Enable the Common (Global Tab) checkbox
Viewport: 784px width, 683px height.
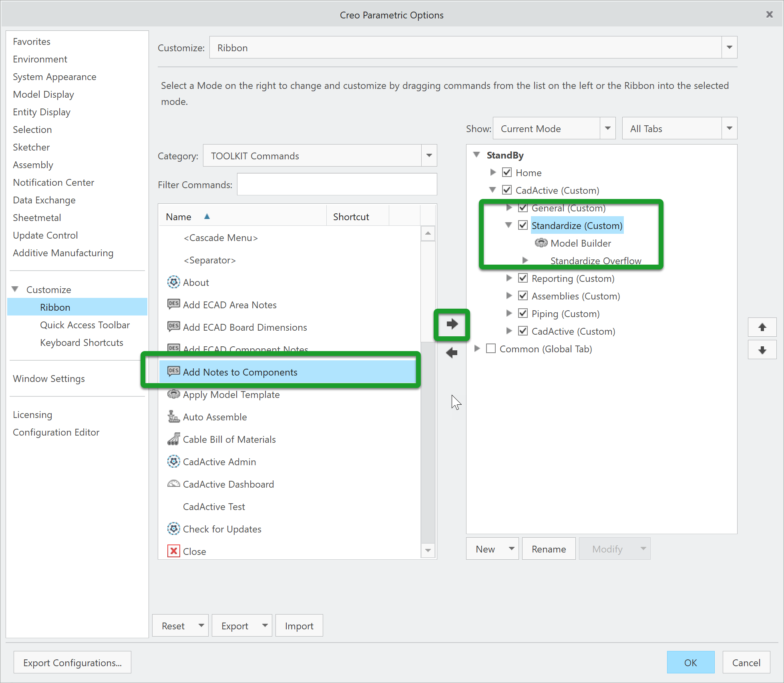(x=491, y=349)
